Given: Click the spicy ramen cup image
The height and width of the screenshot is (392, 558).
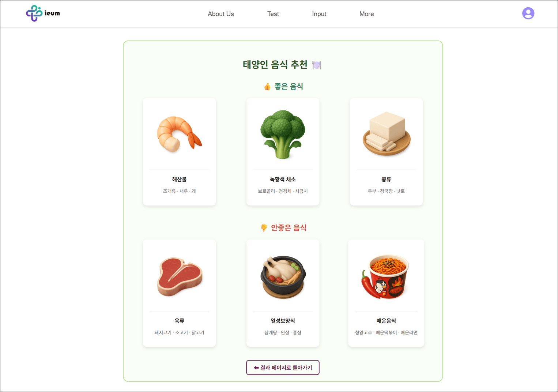Looking at the screenshot, I should pyautogui.click(x=385, y=277).
